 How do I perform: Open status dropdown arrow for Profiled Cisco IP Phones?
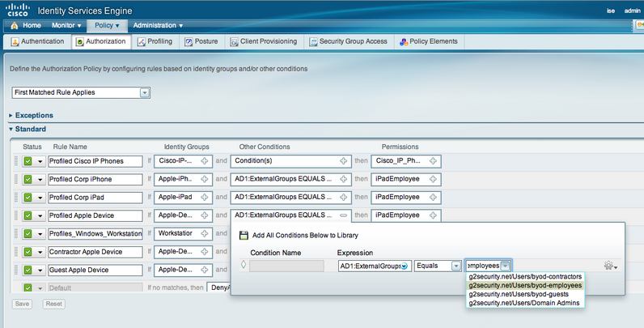[x=40, y=161]
